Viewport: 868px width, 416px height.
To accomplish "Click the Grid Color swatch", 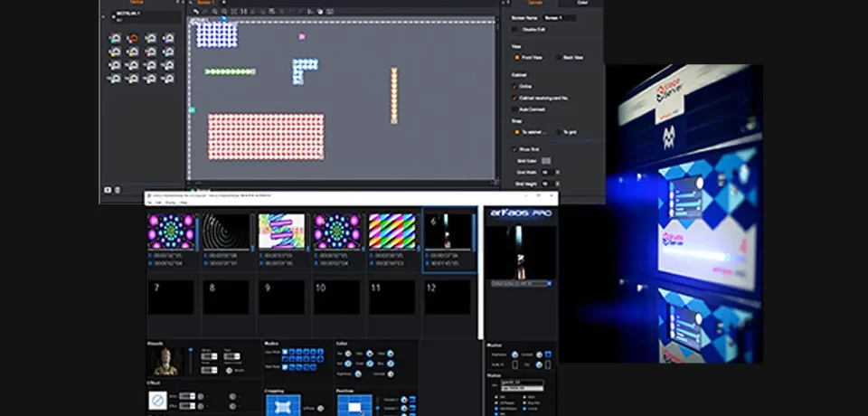I will pyautogui.click(x=546, y=160).
